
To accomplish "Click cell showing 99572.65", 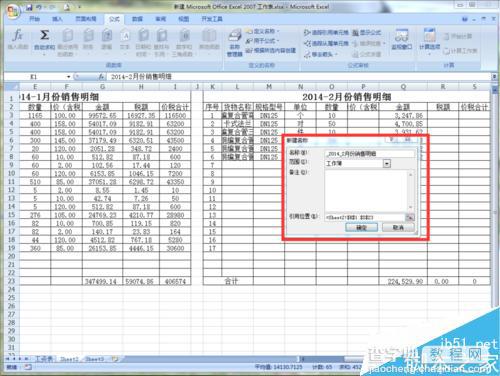I will tap(102, 116).
